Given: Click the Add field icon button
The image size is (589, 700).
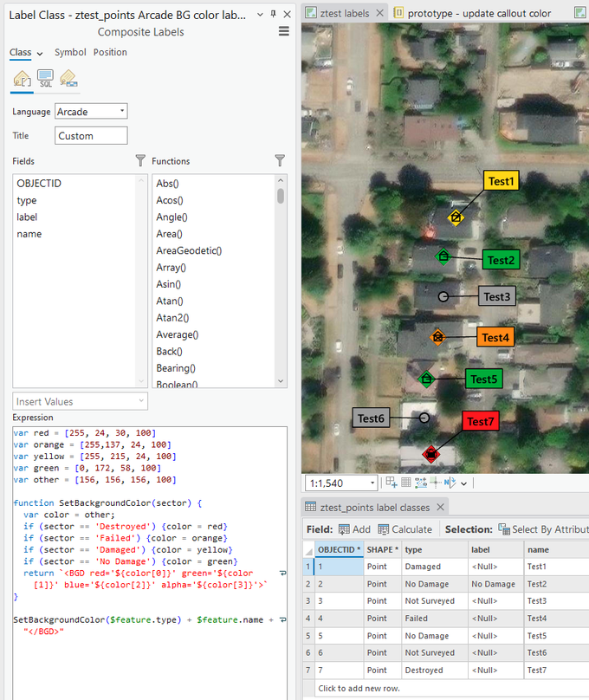Looking at the screenshot, I should pyautogui.click(x=355, y=529).
